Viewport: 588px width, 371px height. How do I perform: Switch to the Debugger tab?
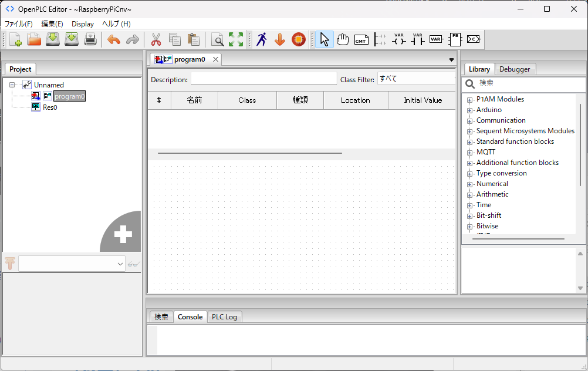(x=515, y=69)
